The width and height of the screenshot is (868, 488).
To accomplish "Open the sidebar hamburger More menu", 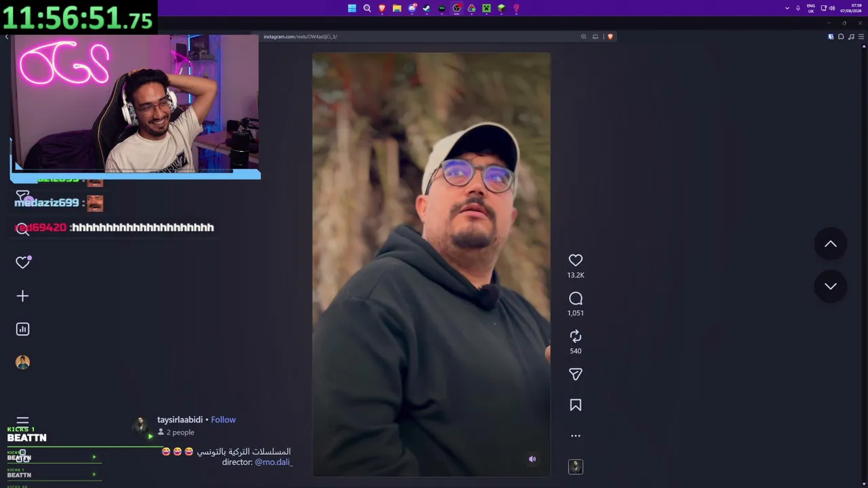I will tap(22, 421).
